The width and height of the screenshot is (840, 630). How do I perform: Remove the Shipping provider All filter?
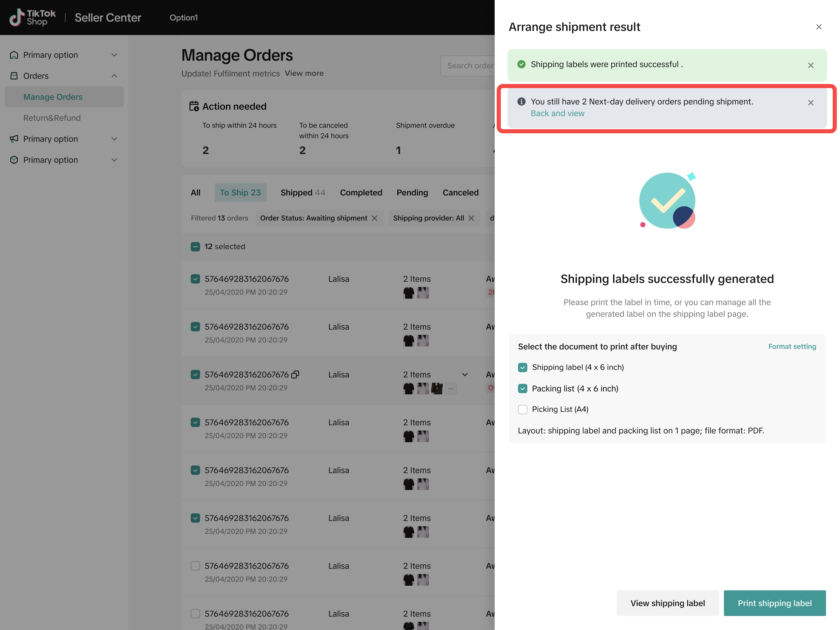coord(471,218)
